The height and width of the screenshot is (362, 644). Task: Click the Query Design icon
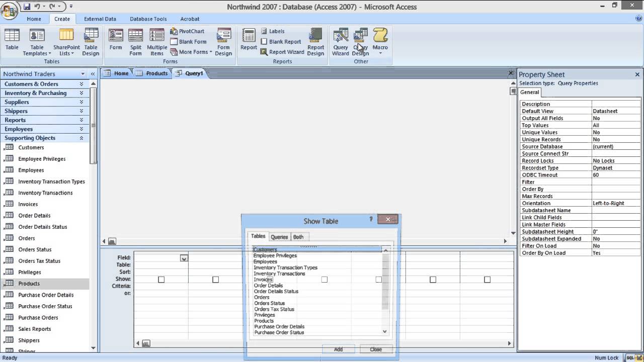[360, 41]
